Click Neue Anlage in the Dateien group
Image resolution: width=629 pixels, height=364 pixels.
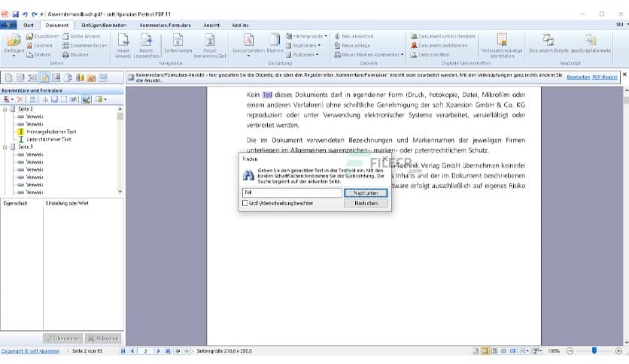[352, 45]
